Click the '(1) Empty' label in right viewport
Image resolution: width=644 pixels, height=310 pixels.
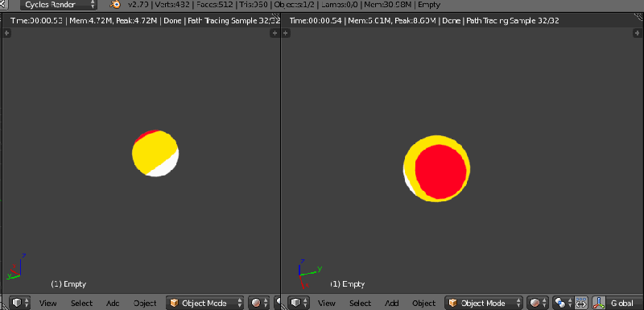[348, 283]
